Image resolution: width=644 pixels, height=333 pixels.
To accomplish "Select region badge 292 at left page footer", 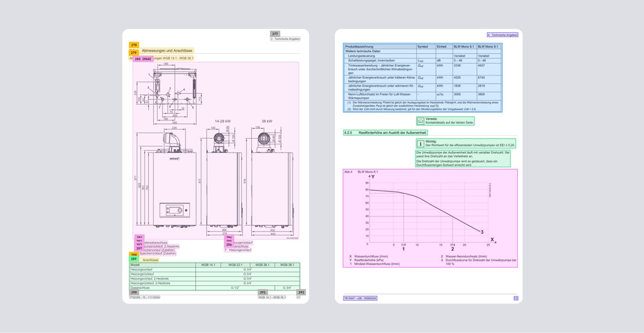I will tap(301, 293).
